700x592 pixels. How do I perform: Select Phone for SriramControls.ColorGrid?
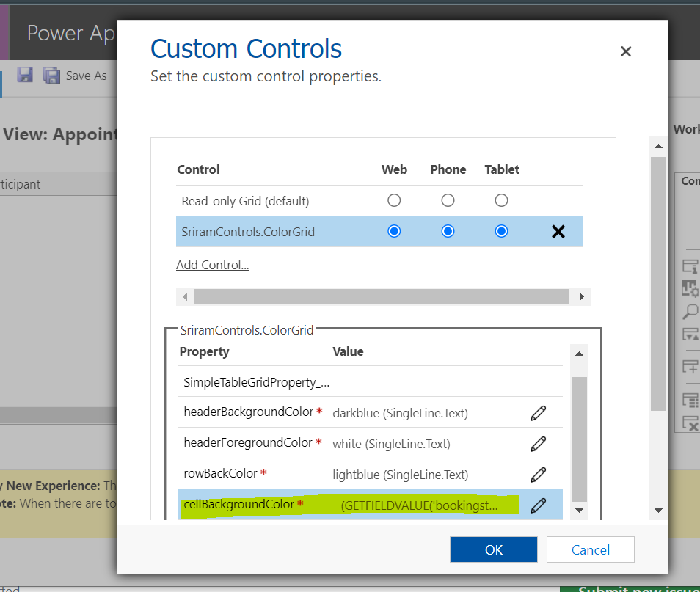coord(448,231)
